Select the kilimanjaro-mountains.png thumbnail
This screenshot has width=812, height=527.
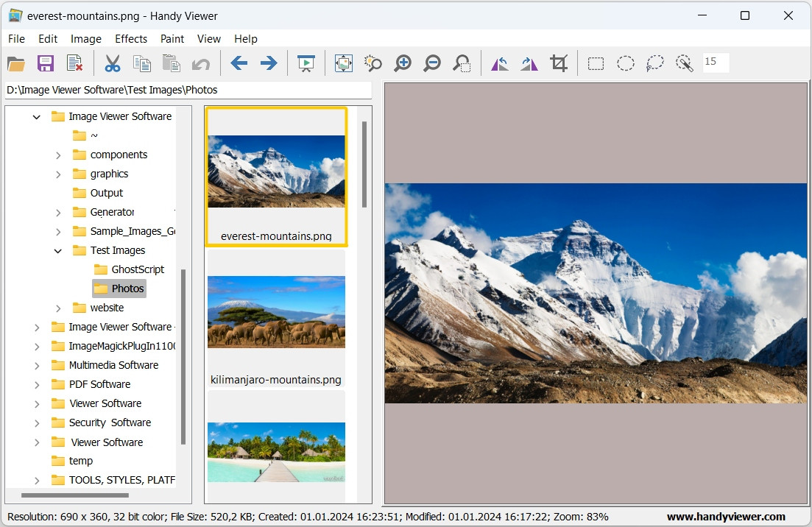276,319
